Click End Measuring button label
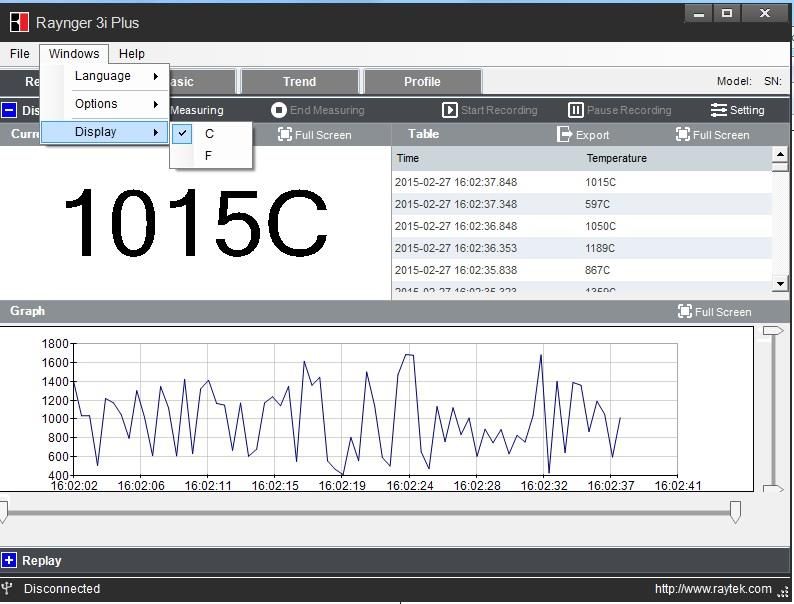 (327, 110)
